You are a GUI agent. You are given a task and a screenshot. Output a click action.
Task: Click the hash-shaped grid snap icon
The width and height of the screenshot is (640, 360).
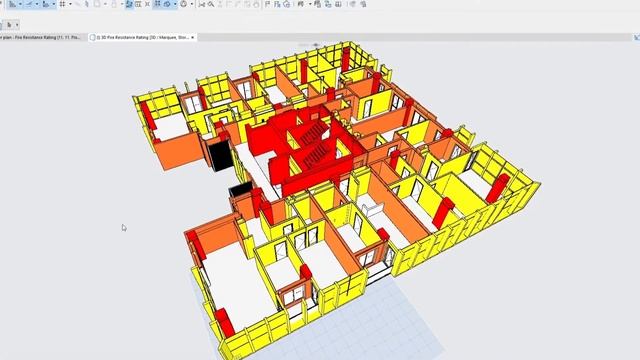[x=62, y=4]
